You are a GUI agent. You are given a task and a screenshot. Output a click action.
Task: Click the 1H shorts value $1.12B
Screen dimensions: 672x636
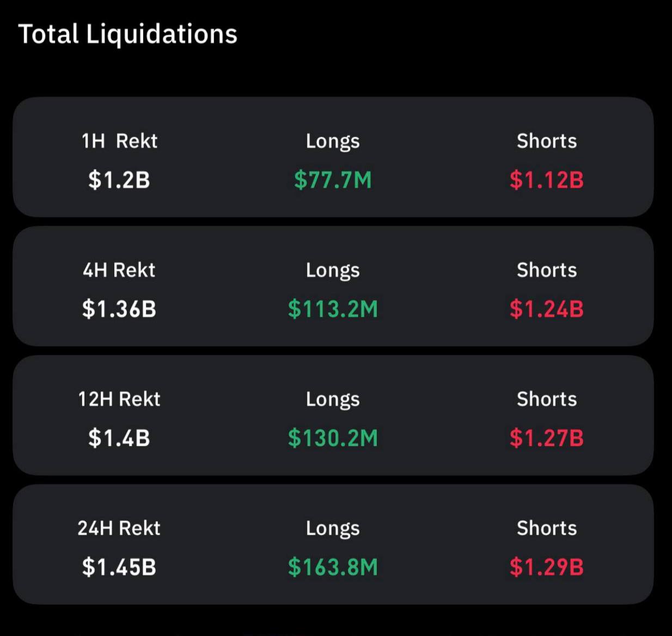[547, 180]
